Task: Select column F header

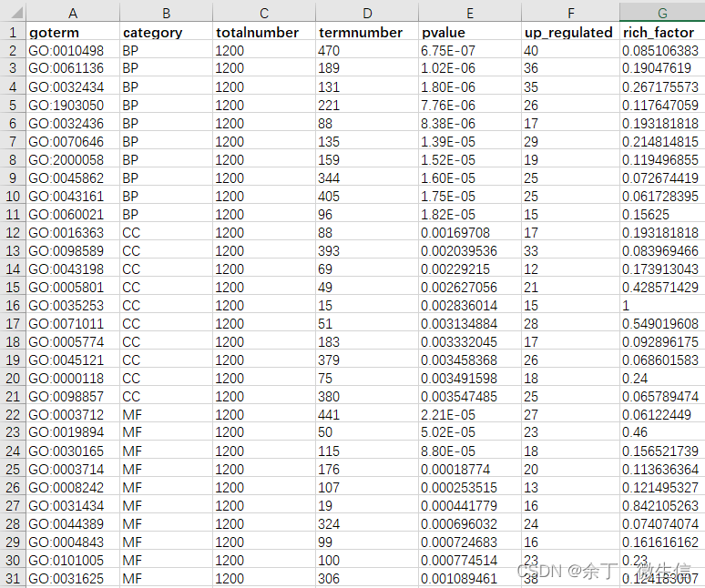Action: 570,13
